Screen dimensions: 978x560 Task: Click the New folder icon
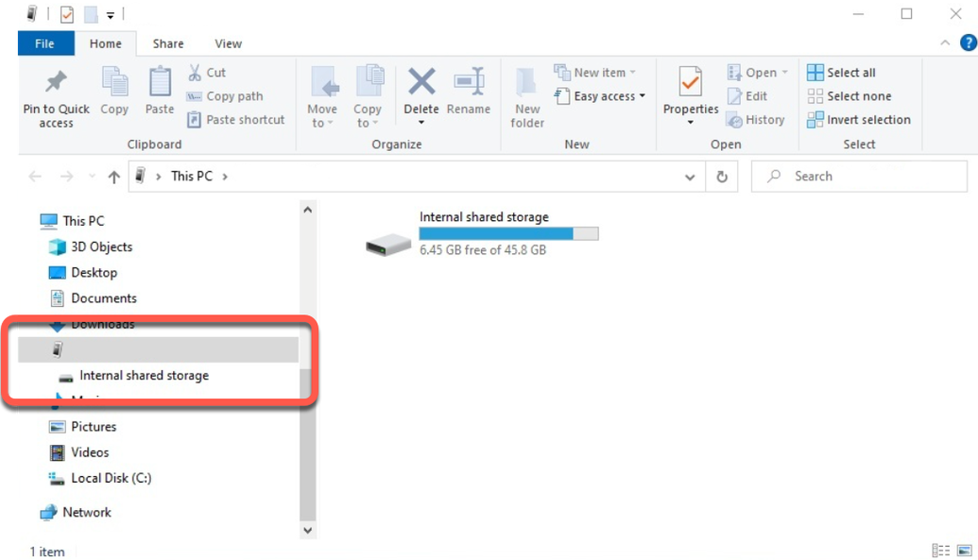click(527, 83)
